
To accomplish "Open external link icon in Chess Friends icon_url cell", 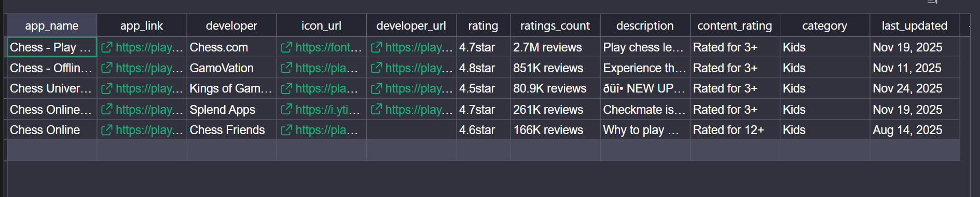I will [286, 130].
